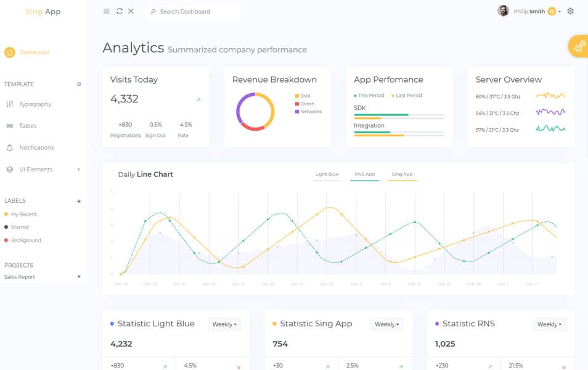Select the Dashboard icon in the sidebar

[9, 52]
